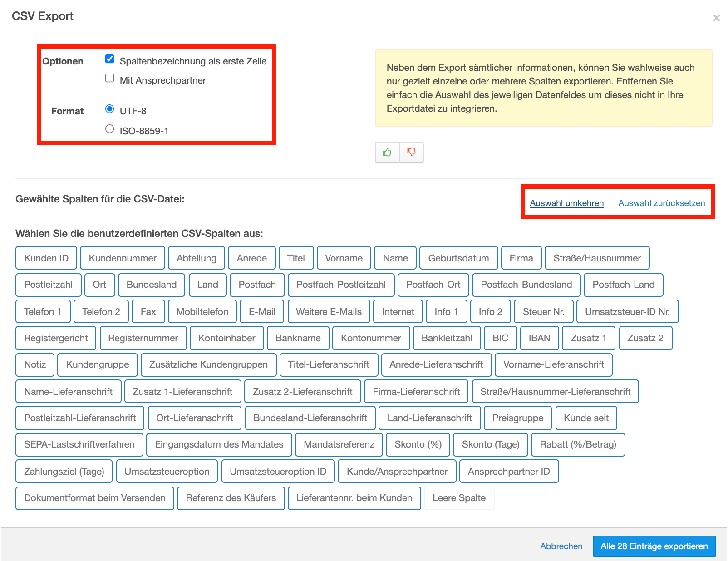Screen dimensions: 728x561
Task: Uncheck Spaltenbezeichnung als erste Zeile
Action: point(109,59)
